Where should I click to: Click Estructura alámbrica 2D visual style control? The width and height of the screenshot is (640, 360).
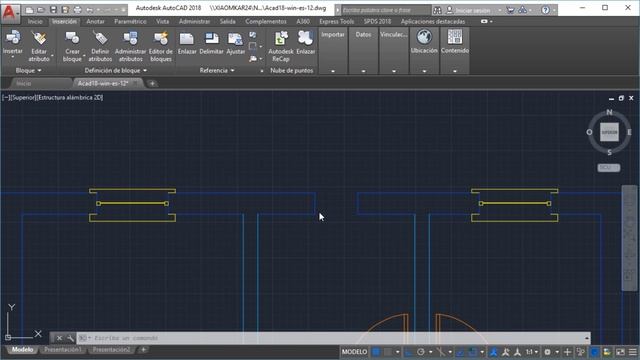coord(70,98)
